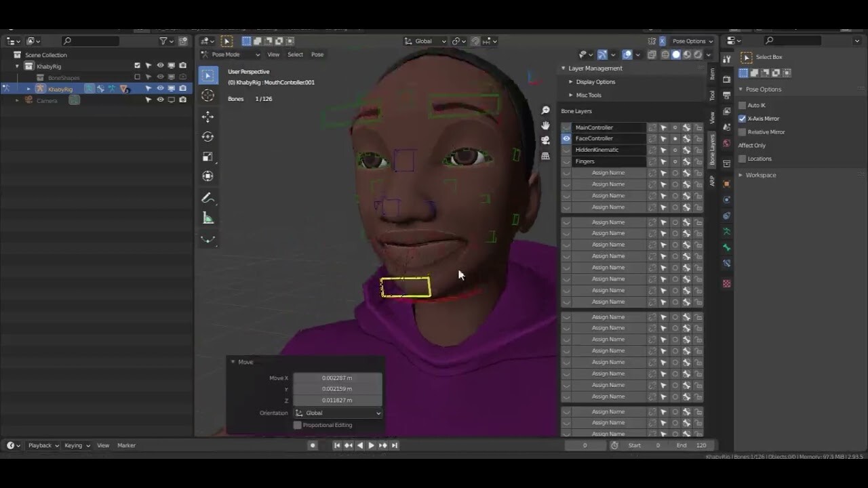Select the Move tool in the viewport toolbar
The height and width of the screenshot is (488, 868).
pyautogui.click(x=208, y=116)
